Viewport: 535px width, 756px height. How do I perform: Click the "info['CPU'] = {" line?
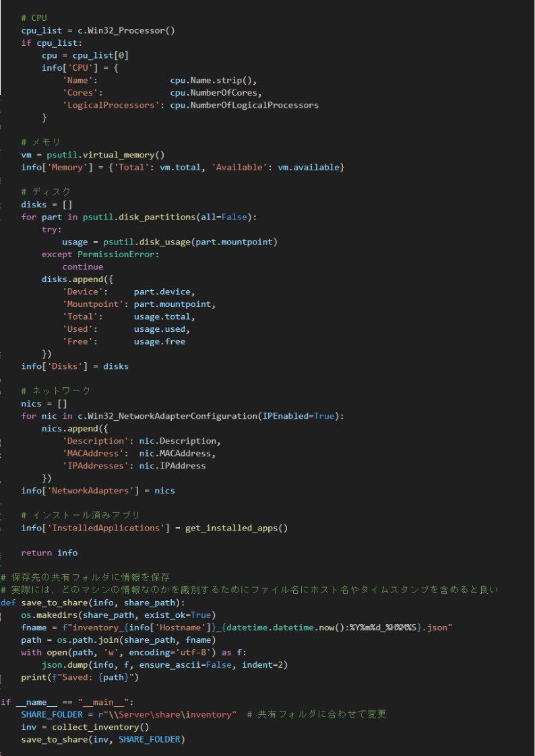click(80, 67)
